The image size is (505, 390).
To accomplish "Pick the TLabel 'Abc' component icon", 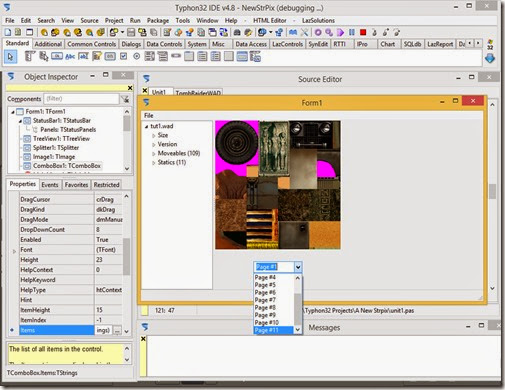I will pyautogui.click(x=70, y=56).
